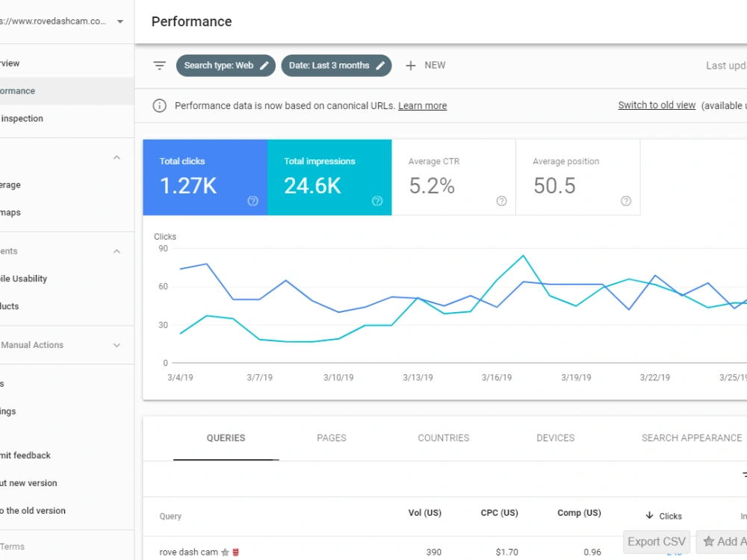This screenshot has height=560, width=747.
Task: Click the Search type: Web chip
Action: pos(226,66)
